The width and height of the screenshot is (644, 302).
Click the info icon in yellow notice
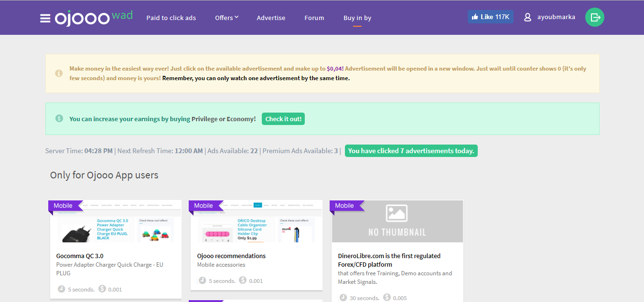[x=59, y=73]
